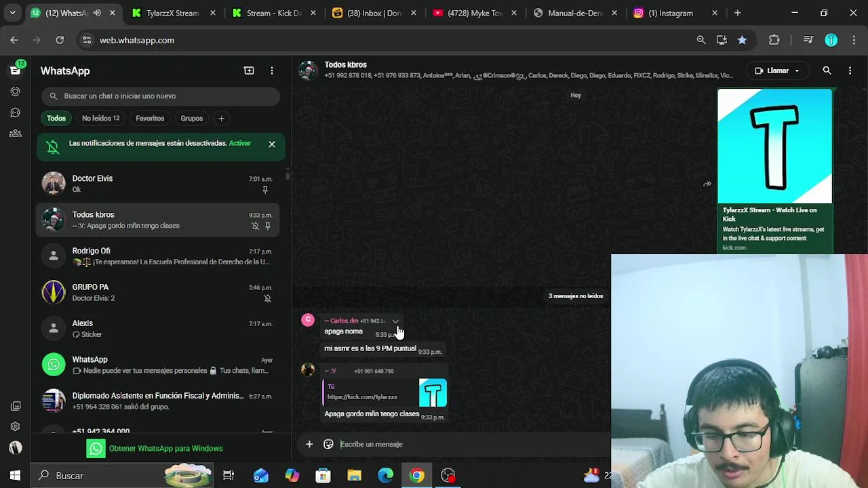Switch to the Stream - Kick Da tab
The height and width of the screenshot is (488, 868).
point(275,13)
